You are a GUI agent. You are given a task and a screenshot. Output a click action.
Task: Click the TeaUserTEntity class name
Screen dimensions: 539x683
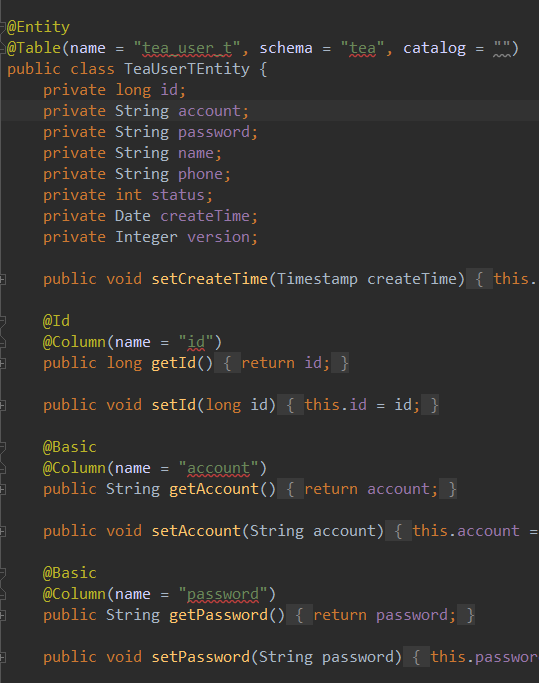pos(187,69)
